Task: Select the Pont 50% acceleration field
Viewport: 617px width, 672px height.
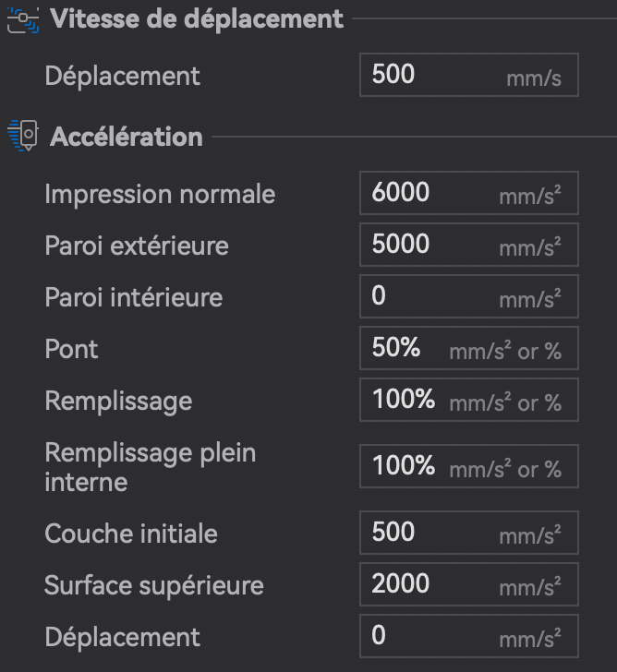Action: click(469, 348)
